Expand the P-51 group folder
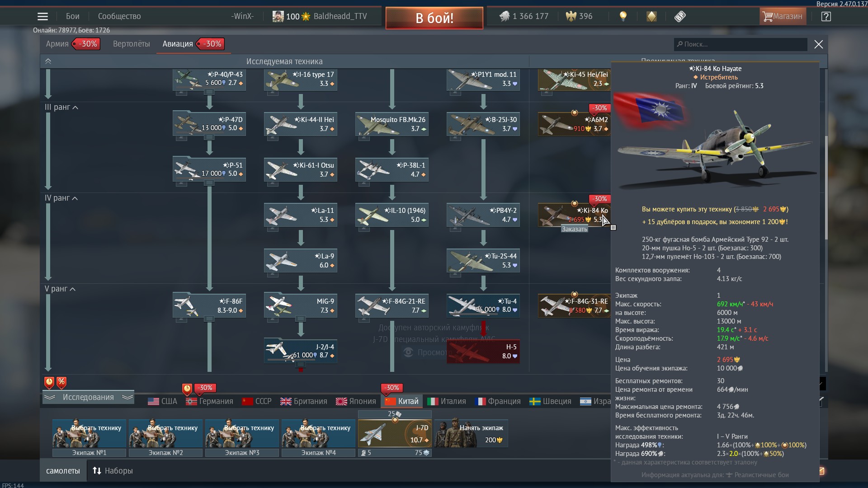This screenshot has width=868, height=488. click(x=209, y=183)
